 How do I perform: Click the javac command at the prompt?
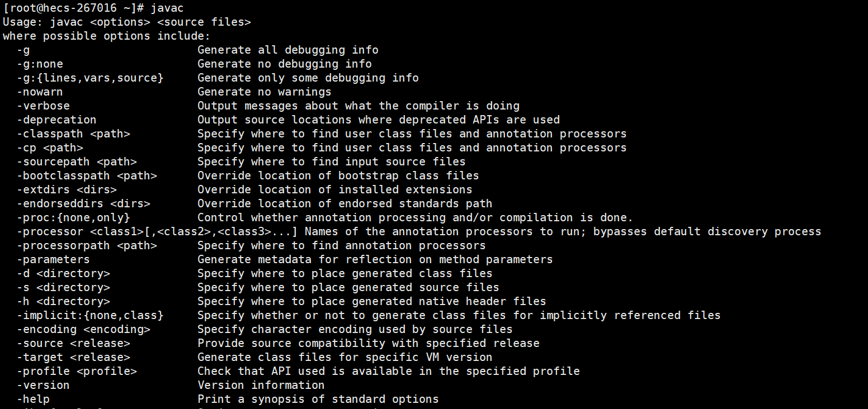click(x=167, y=8)
